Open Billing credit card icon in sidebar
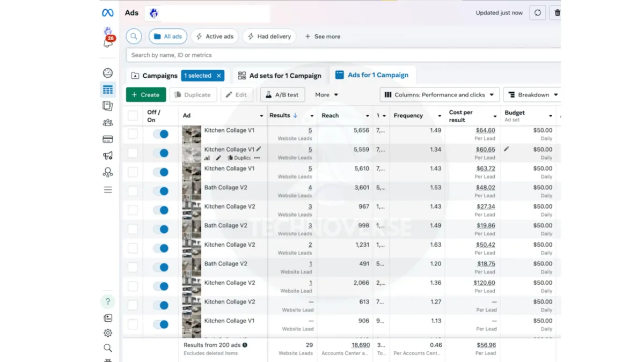 coord(108,139)
